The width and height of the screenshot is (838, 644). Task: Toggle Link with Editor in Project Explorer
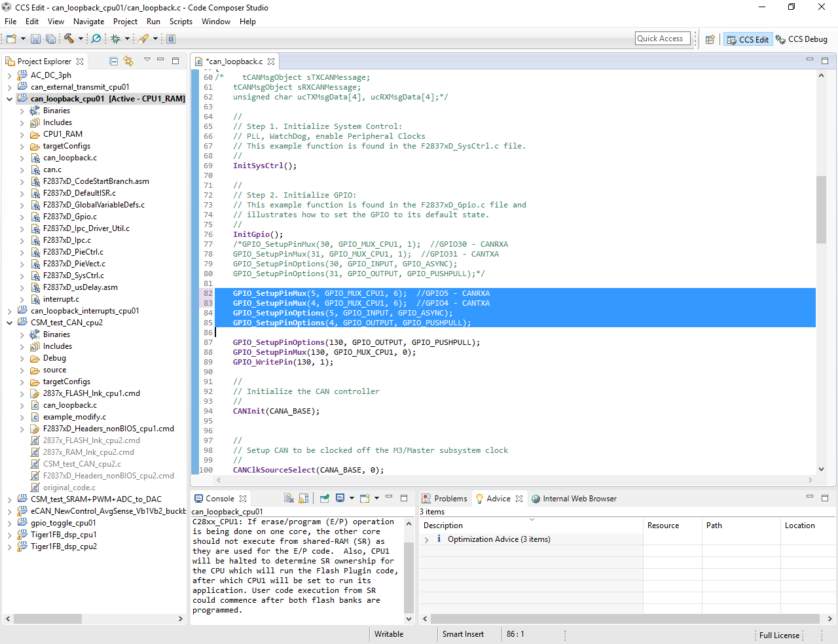pyautogui.click(x=128, y=61)
